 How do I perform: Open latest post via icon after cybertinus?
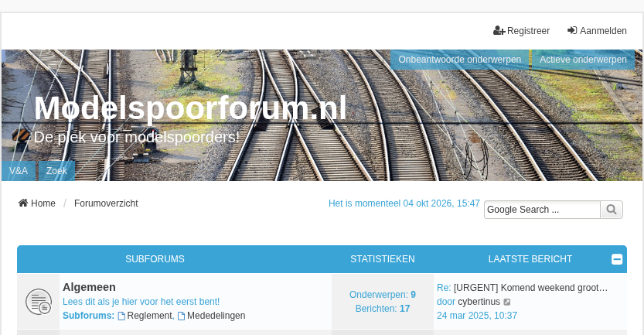[x=507, y=302]
